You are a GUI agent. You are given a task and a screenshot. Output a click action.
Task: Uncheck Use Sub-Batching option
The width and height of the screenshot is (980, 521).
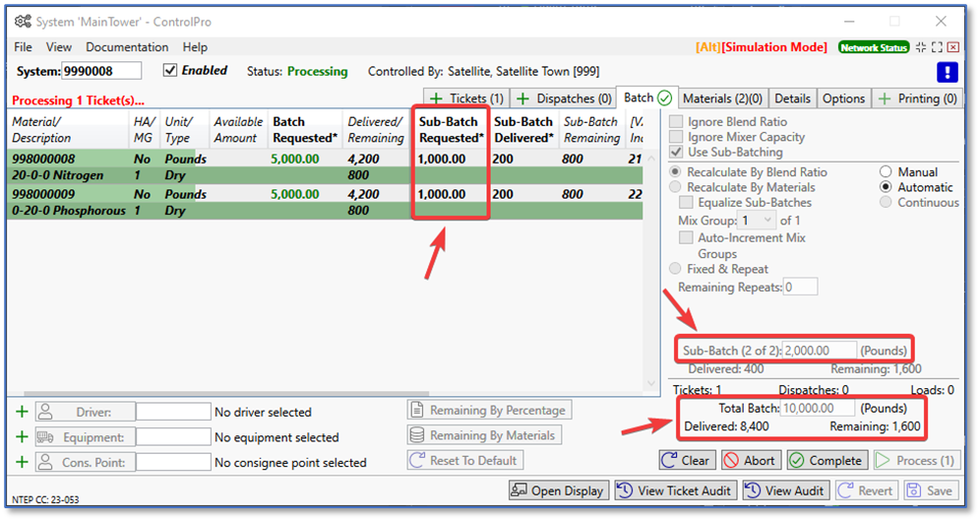[676, 152]
